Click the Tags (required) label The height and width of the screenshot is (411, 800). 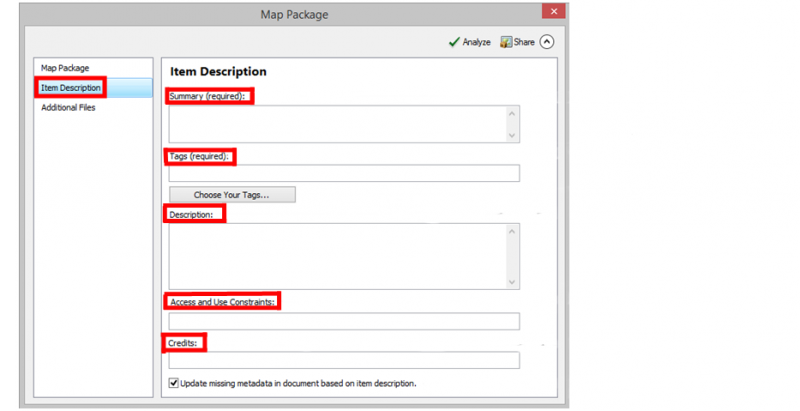(x=199, y=157)
